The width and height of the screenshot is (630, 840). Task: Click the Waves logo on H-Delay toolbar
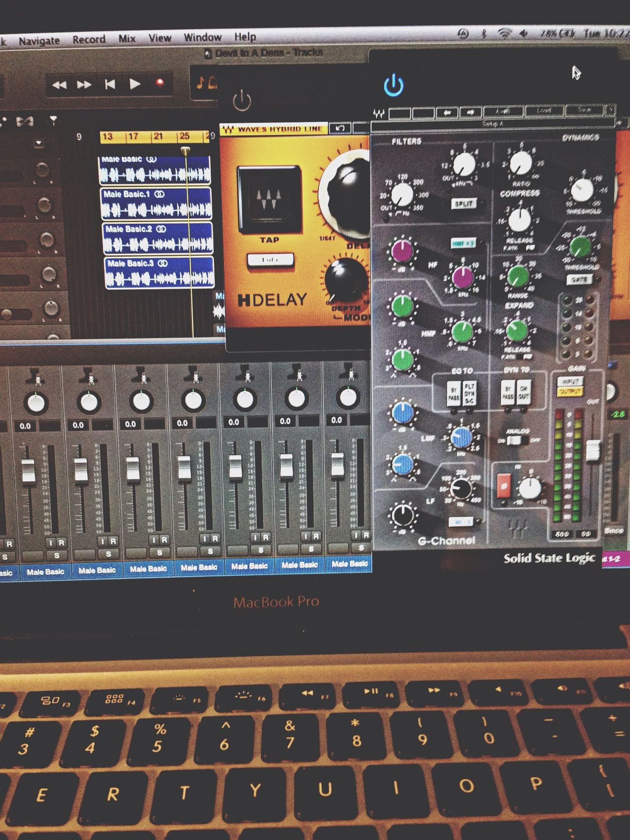coord(227,129)
